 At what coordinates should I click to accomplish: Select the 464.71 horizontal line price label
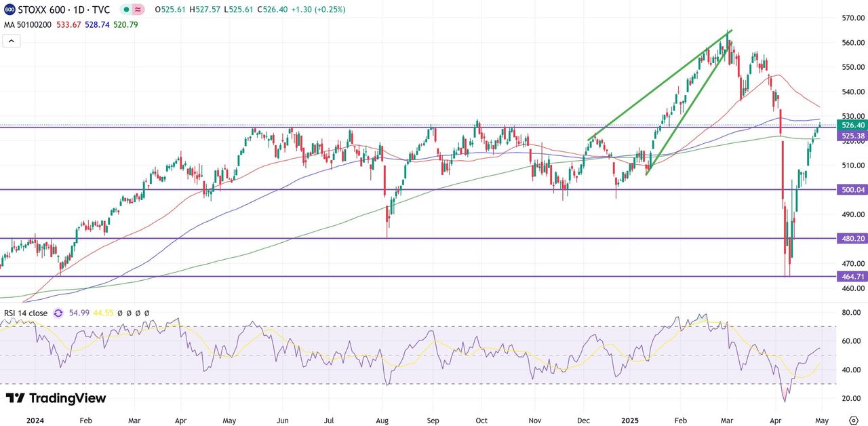click(852, 277)
